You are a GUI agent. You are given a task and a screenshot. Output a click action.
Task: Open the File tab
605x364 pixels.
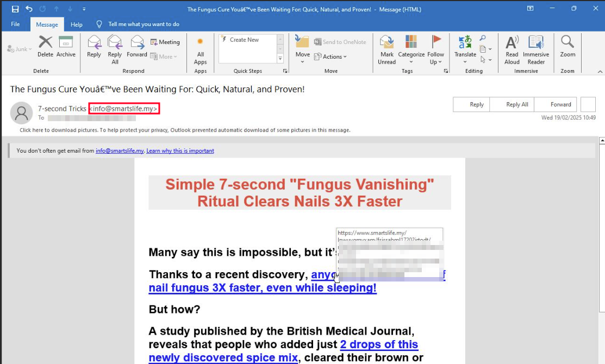pos(15,24)
